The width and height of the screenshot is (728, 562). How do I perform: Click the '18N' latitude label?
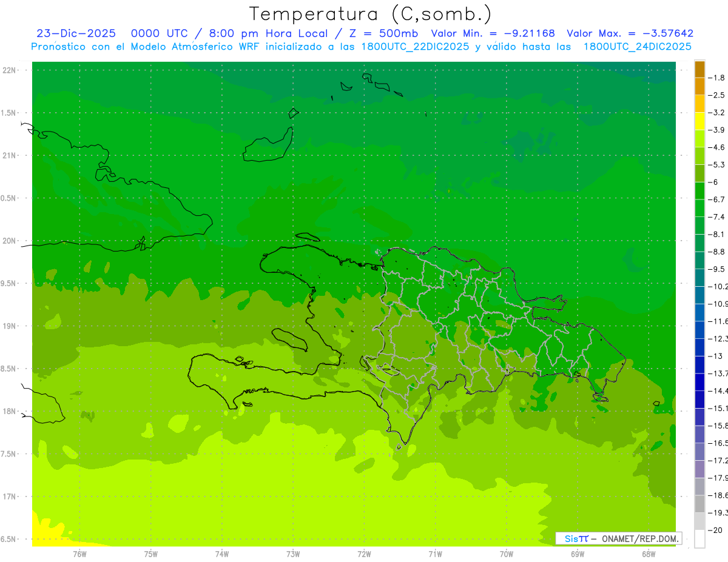pos(9,411)
